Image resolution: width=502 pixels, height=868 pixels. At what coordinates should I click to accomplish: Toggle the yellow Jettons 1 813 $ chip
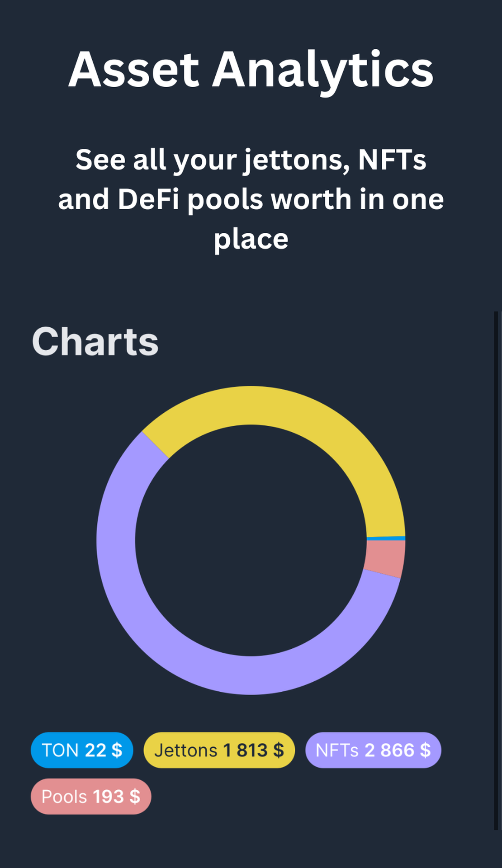(x=219, y=750)
